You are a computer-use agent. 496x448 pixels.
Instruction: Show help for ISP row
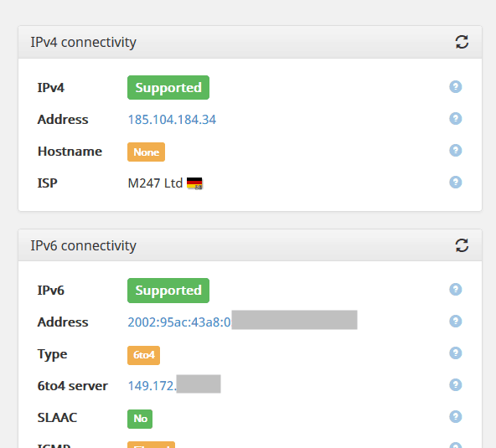456,182
